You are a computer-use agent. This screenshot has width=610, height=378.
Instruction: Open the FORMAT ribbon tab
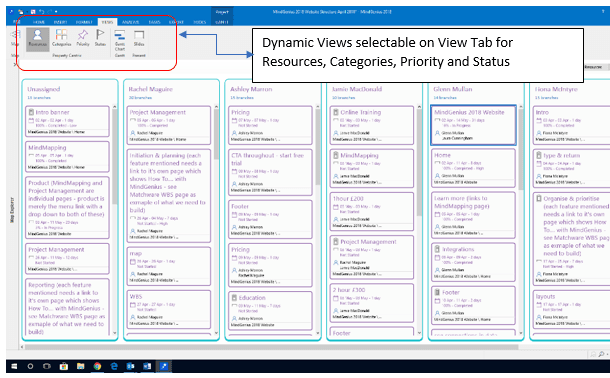click(84, 22)
